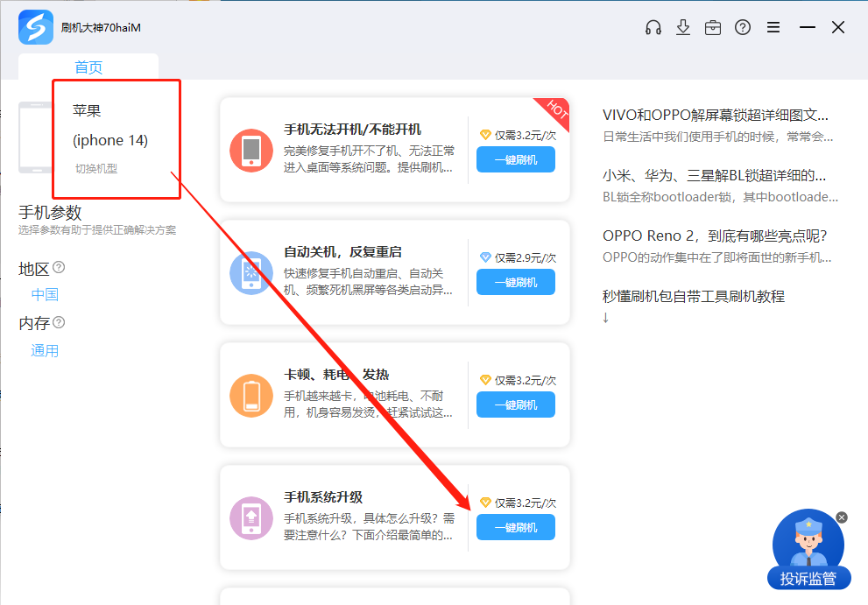Click snippet OPPO的动作集中在了即将面世
868x605 pixels.
click(716, 257)
